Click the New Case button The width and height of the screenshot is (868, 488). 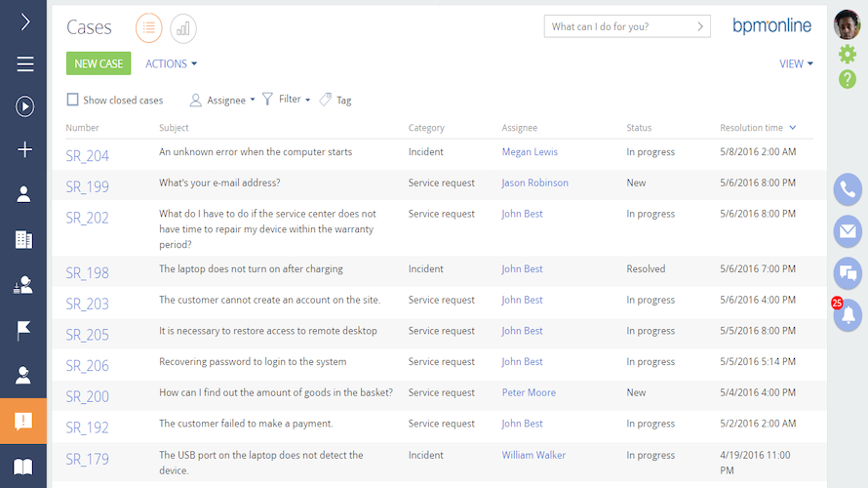click(x=99, y=63)
